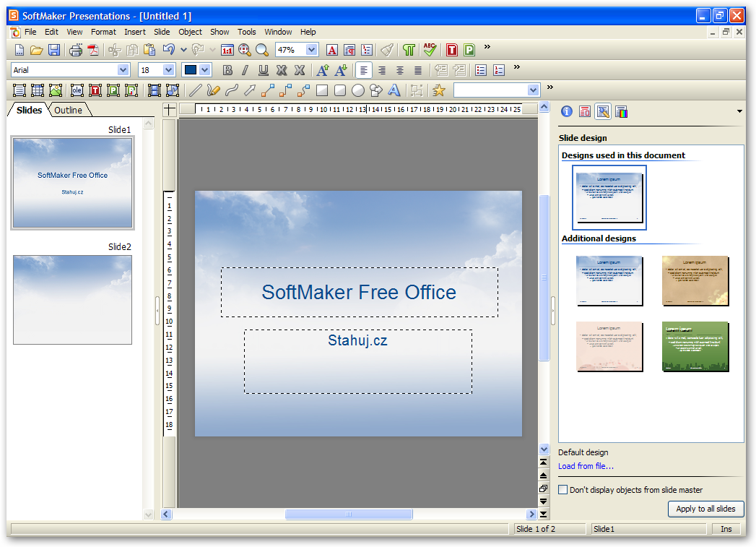The height and width of the screenshot is (547, 756).
Task: Open object animation star icon
Action: click(x=439, y=90)
